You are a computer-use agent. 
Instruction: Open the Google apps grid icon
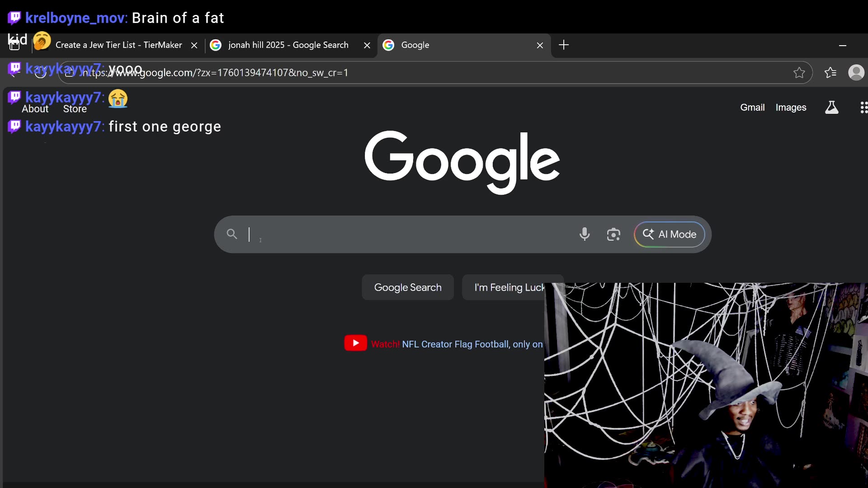[863, 108]
